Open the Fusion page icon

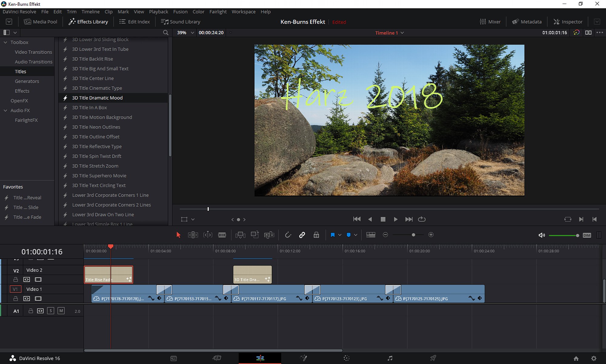coord(303,358)
